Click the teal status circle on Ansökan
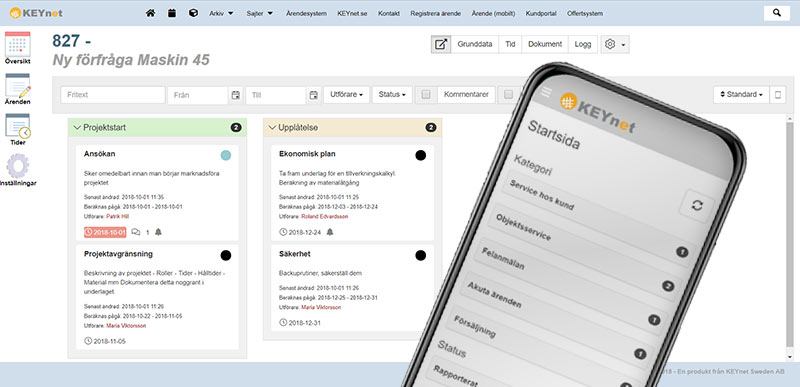 tap(226, 156)
